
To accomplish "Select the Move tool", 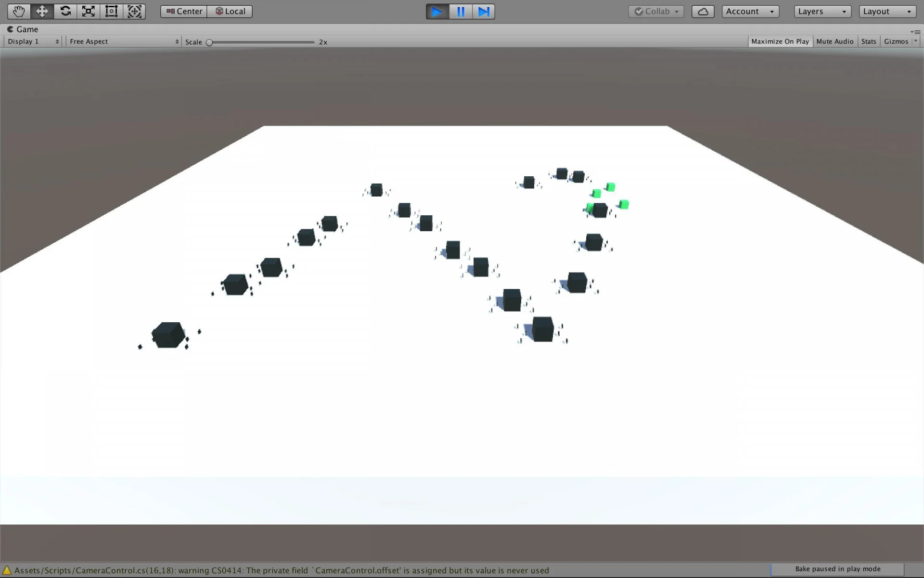I will click(42, 11).
